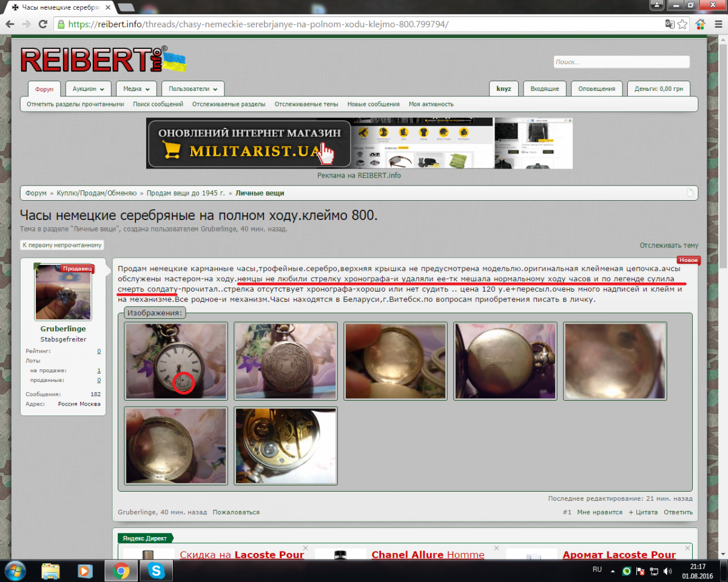Click page icon at breadcrumb bar end

point(690,193)
